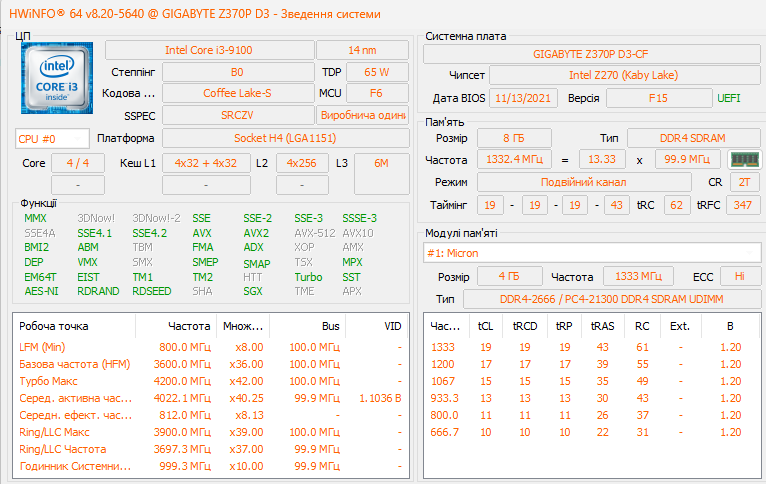Click the 4x32 + 4x32 L1 cache value
Screen dimensions: 766x484
click(x=206, y=163)
